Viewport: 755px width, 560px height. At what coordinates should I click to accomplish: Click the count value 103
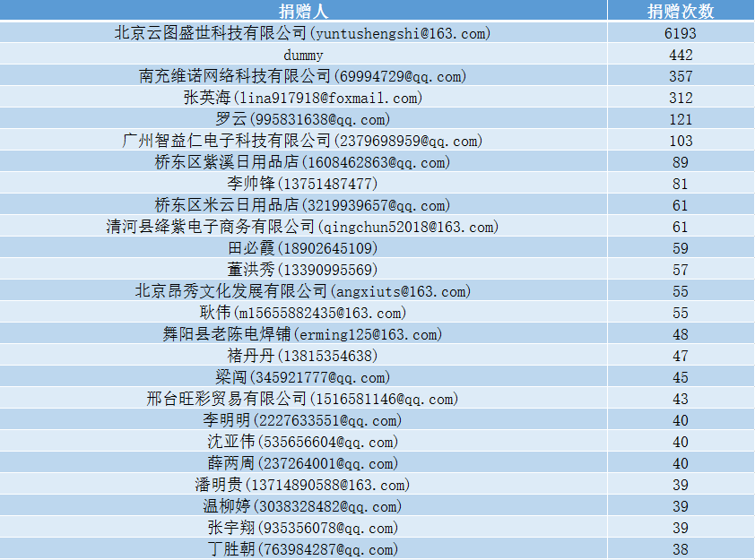681,141
